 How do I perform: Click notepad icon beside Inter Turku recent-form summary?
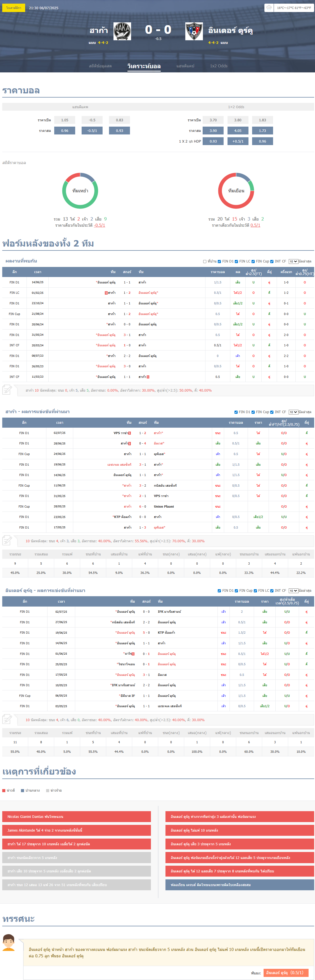point(7,719)
